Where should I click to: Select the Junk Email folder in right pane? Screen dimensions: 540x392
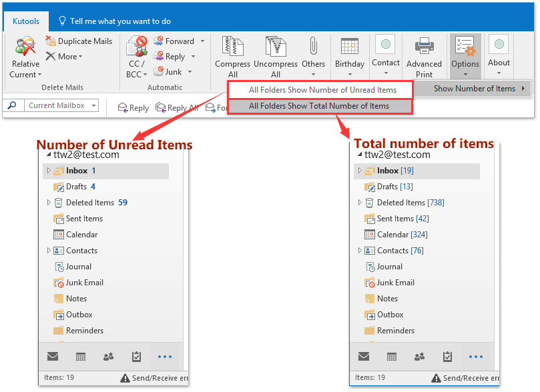395,283
